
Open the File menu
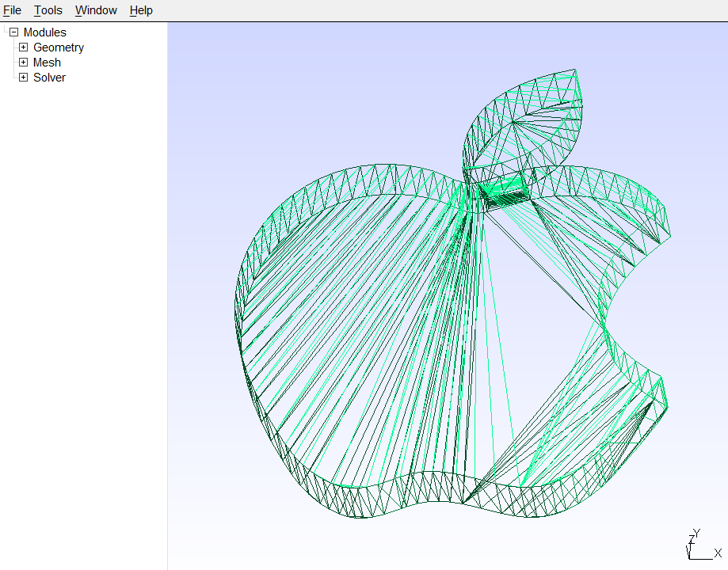point(12,10)
